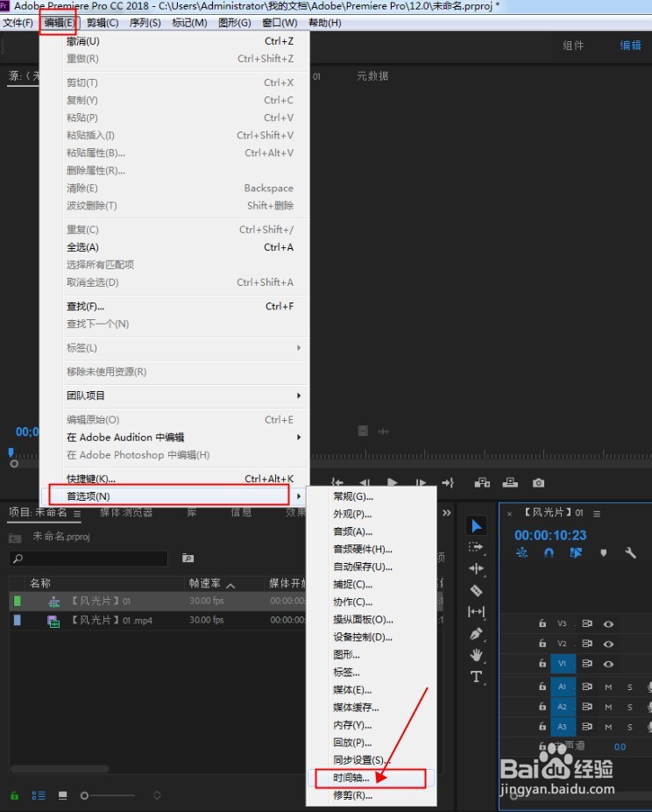
Task: Choose 自动保存(U)... preference
Action: [x=363, y=566]
